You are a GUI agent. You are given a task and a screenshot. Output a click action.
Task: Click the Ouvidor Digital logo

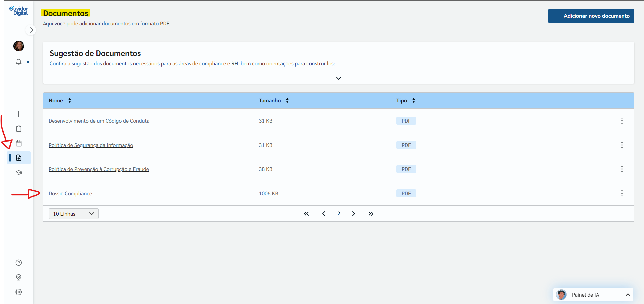(19, 11)
